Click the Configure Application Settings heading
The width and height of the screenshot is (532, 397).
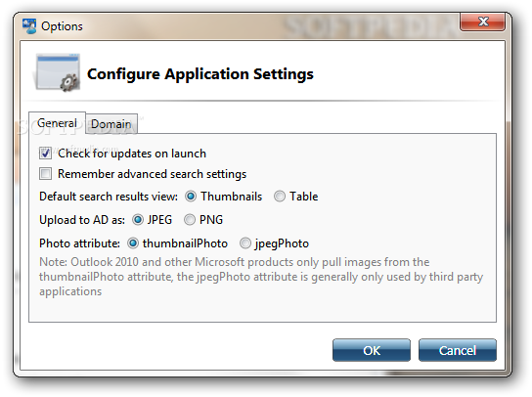[x=200, y=74]
